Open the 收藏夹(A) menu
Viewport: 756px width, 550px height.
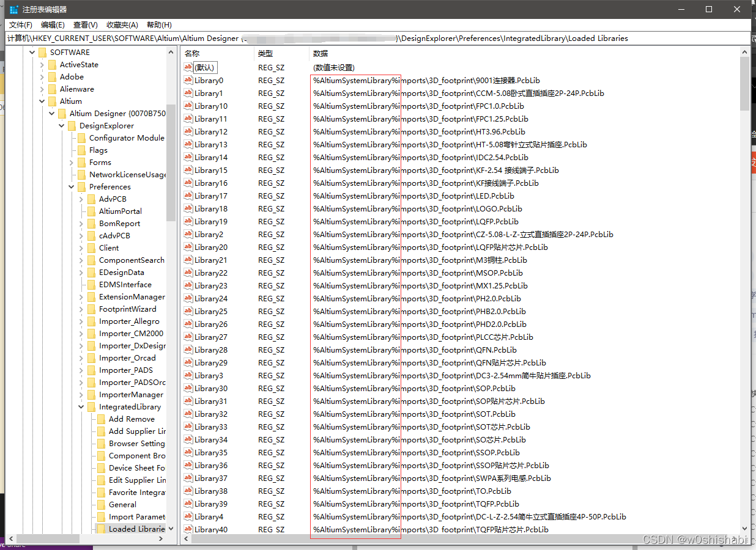tap(122, 24)
